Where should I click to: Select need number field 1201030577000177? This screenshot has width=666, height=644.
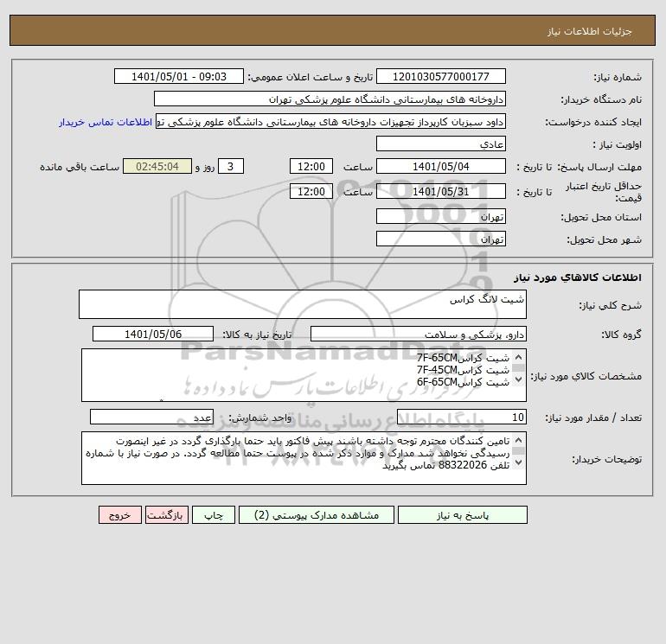tap(441, 76)
